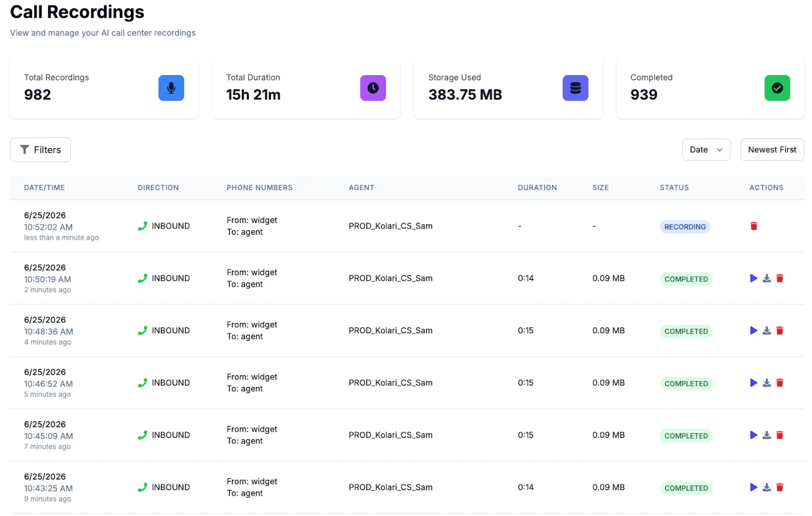
Task: Click the AGENT column header
Action: pyautogui.click(x=361, y=188)
